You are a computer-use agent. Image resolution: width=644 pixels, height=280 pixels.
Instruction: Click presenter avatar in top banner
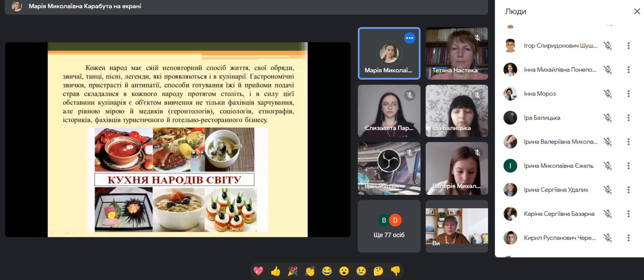[17, 6]
